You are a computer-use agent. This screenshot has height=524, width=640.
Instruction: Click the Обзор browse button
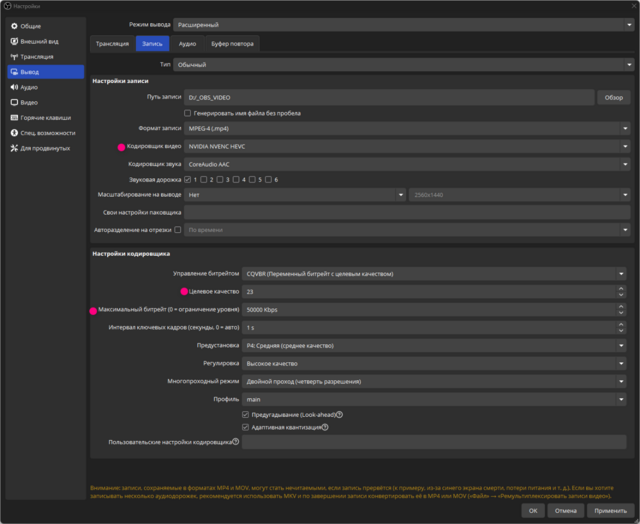coord(613,98)
